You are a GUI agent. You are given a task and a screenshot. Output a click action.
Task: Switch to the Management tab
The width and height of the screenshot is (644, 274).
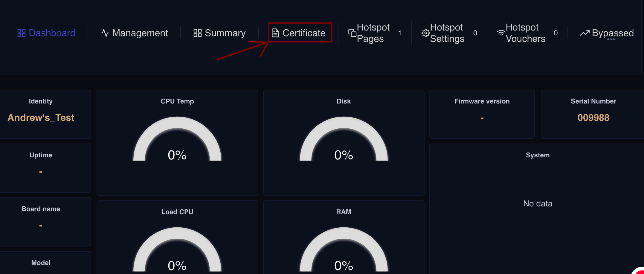[x=140, y=33]
